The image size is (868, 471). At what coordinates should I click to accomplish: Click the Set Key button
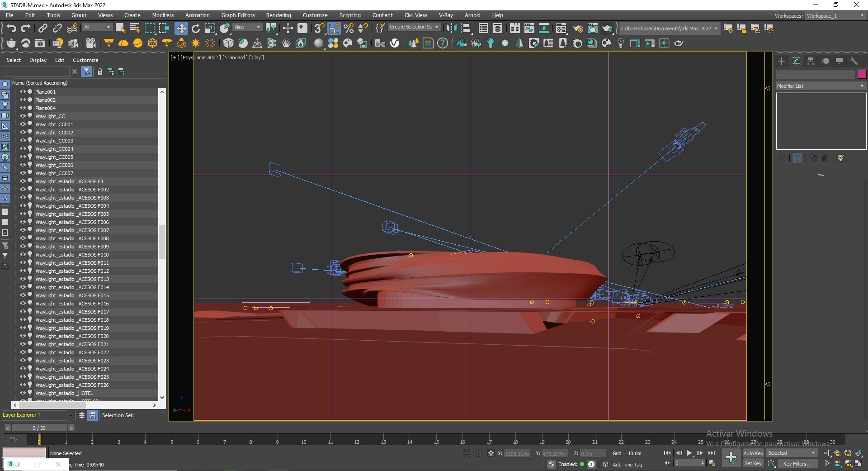point(753,463)
